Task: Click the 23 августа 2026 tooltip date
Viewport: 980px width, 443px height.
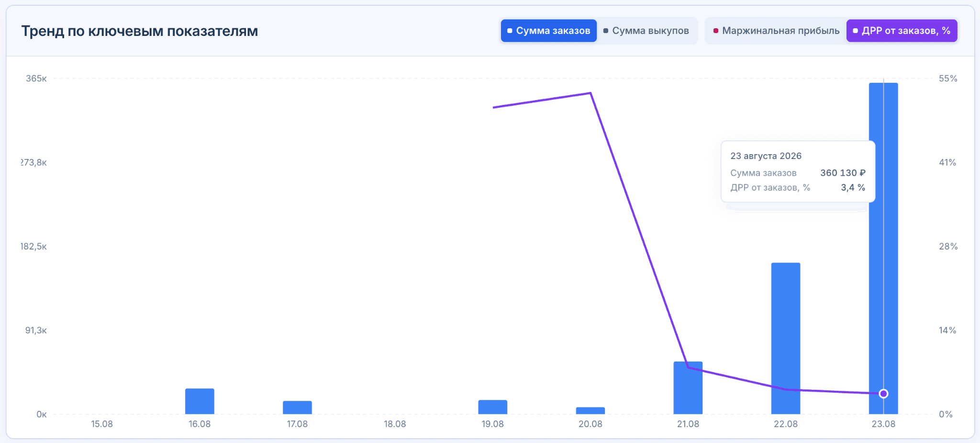Action: (x=766, y=156)
